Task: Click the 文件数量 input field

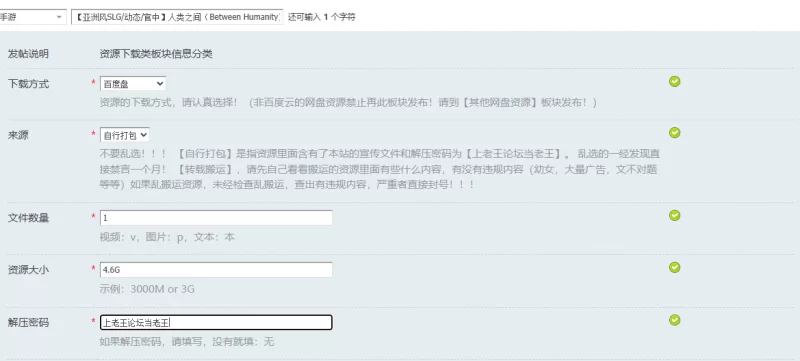Action: pos(216,218)
